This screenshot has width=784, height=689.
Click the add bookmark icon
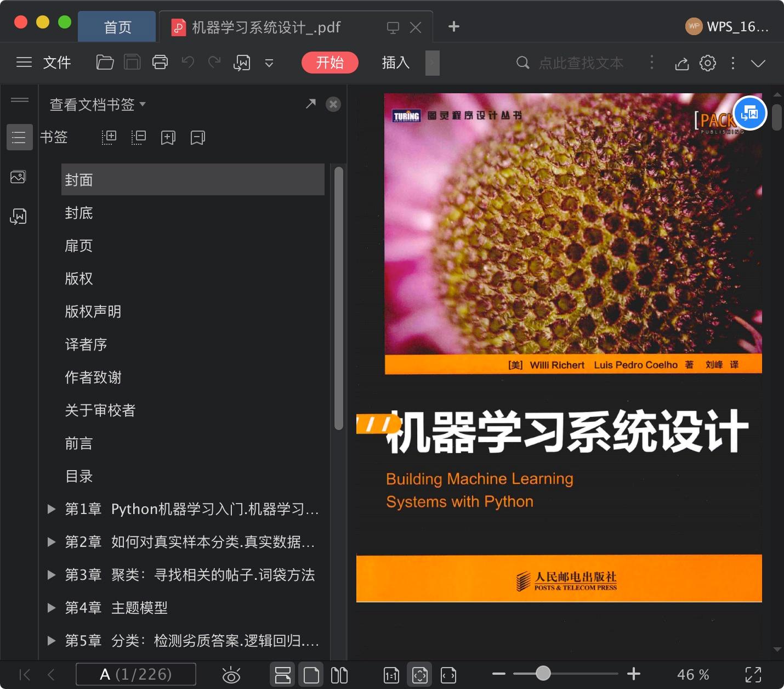(168, 138)
